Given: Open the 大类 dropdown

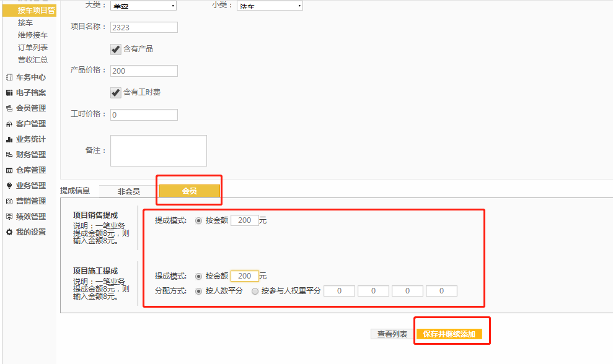Looking at the screenshot, I should (x=143, y=6).
